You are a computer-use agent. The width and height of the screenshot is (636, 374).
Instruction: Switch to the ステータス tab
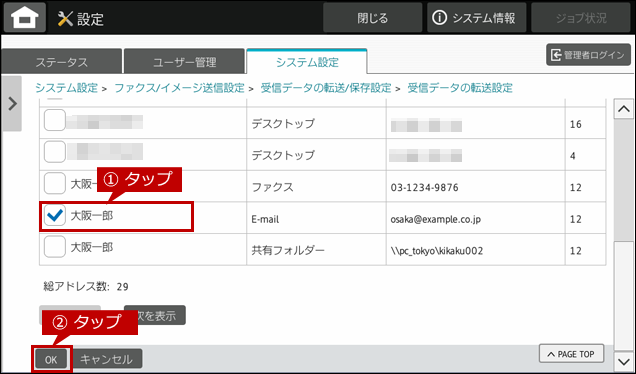tap(61, 62)
